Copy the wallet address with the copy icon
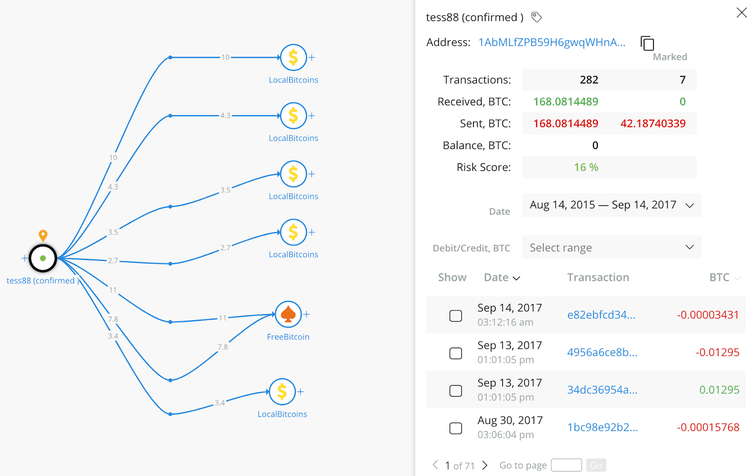The image size is (750, 476). click(x=647, y=43)
